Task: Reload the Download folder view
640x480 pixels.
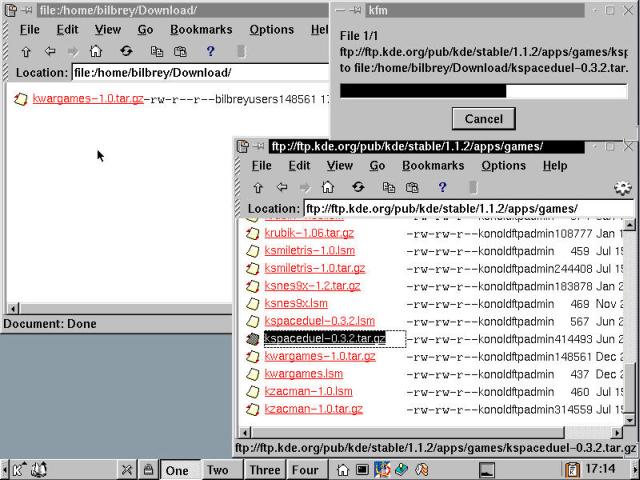Action: (126, 51)
